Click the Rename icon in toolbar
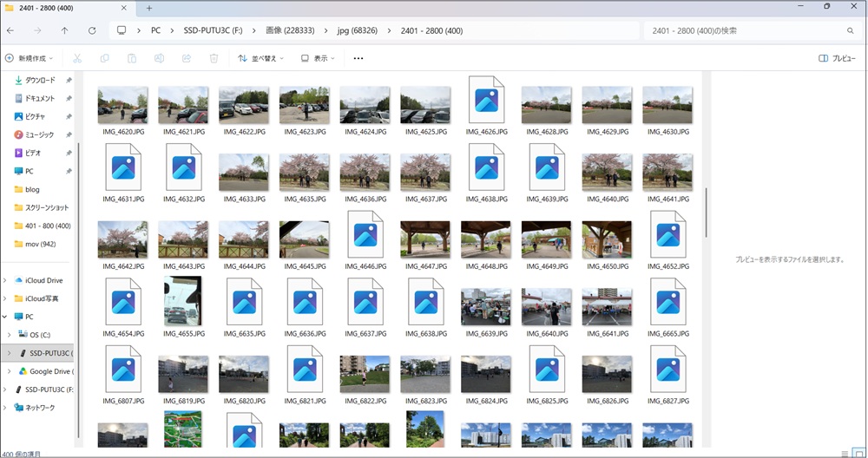The height and width of the screenshot is (458, 868). click(159, 58)
